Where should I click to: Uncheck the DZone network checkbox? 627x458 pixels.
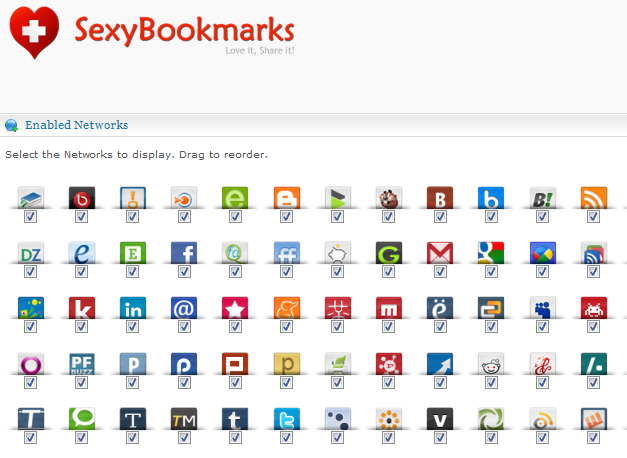coord(30,272)
